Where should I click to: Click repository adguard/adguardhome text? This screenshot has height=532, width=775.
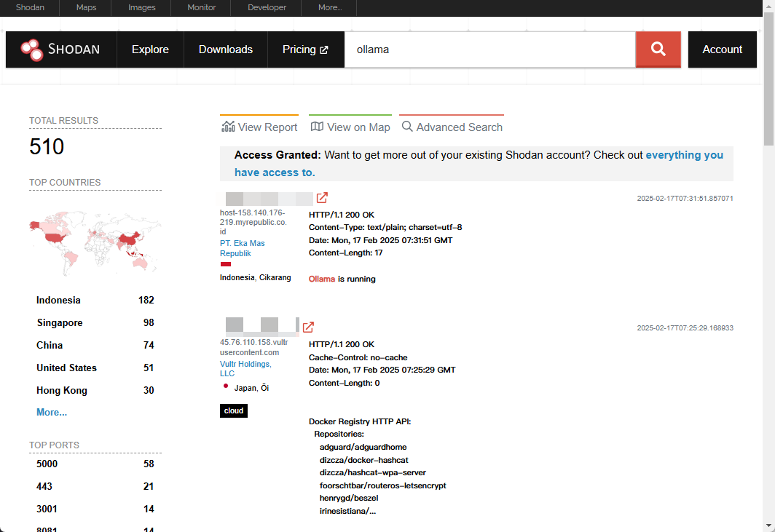[363, 447]
